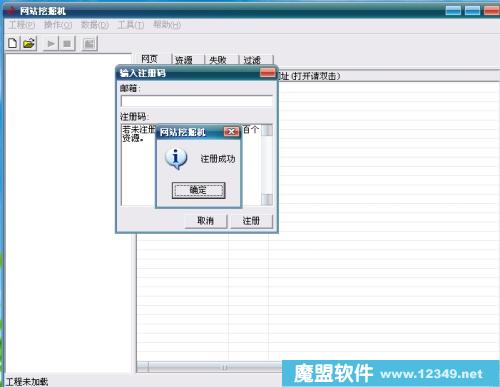Image resolution: width=500 pixels, height=387 pixels.
Task: Start crawling with the play icon
Action: pos(51,44)
